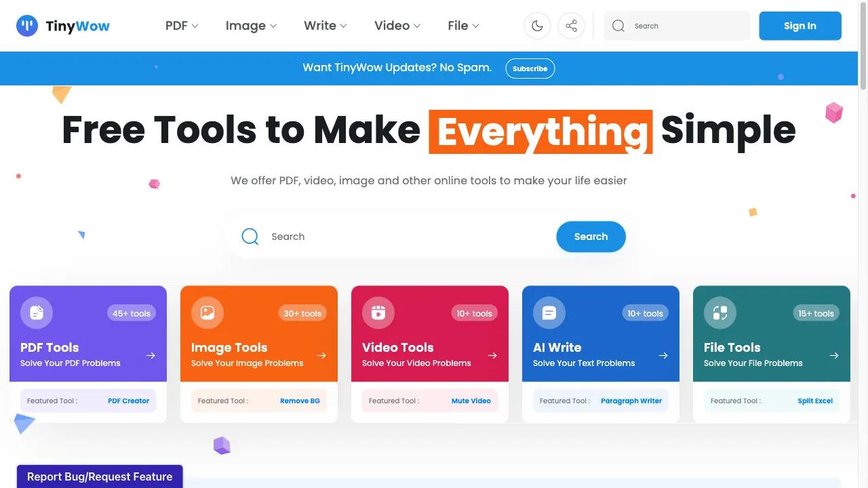Click 'Solve Your File Problems' text
The height and width of the screenshot is (488, 868).
[753, 363]
